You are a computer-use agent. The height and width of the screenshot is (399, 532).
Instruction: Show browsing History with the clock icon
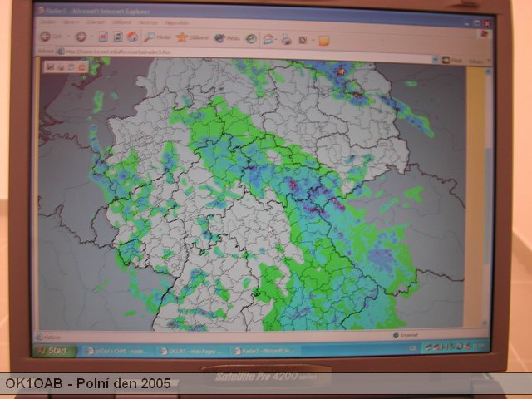click(x=251, y=39)
